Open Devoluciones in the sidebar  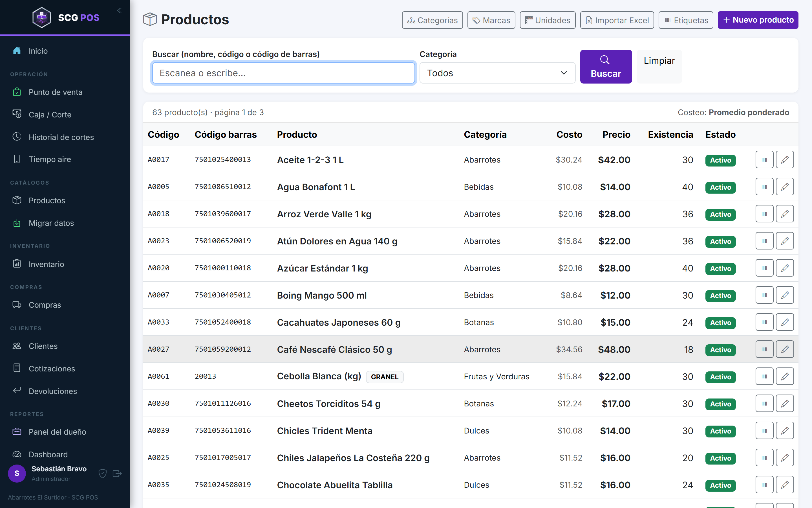tap(65, 391)
